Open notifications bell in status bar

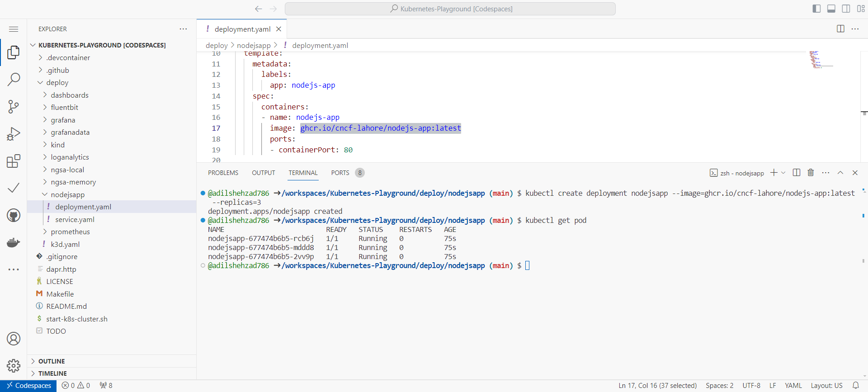click(855, 386)
